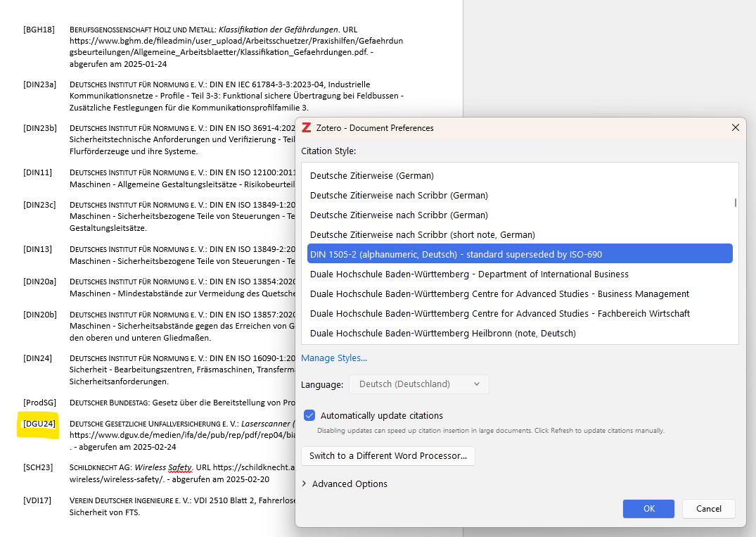The image size is (756, 537).
Task: Open the Manage Styles link
Action: tap(333, 358)
